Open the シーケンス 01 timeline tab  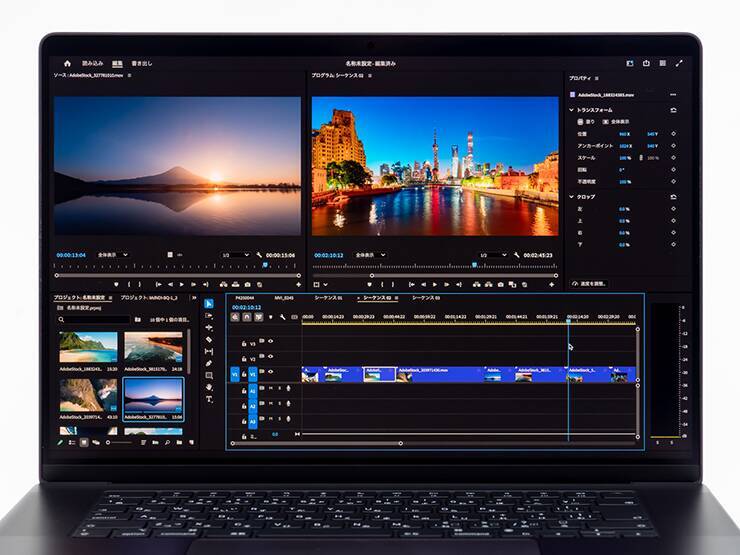[x=328, y=298]
